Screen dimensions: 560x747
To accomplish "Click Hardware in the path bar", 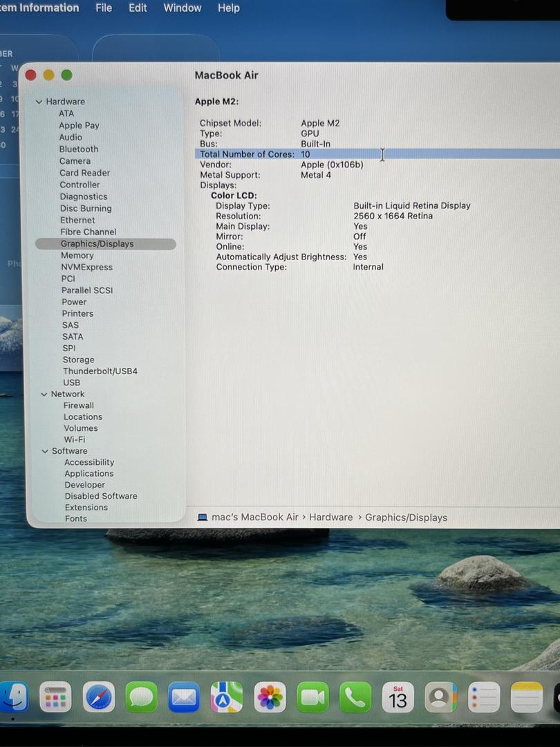I will 331,517.
